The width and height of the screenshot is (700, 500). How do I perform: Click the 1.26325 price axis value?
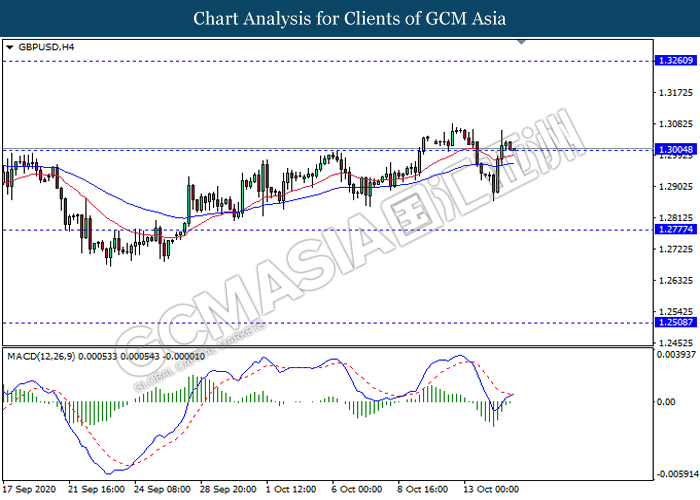click(x=676, y=281)
